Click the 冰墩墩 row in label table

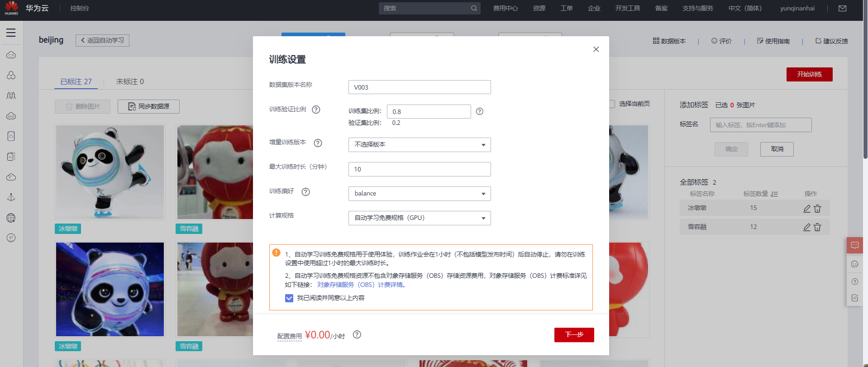pos(754,208)
